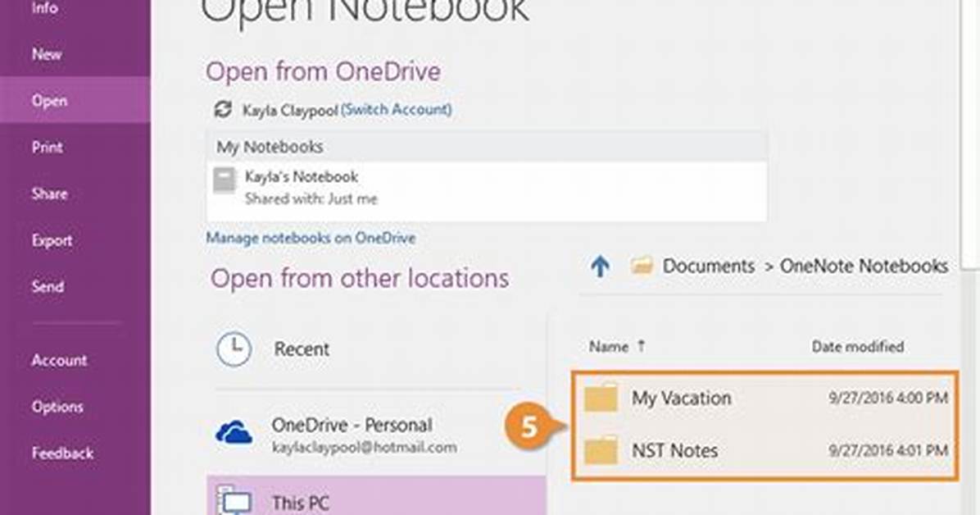Navigate to Documents in breadcrumb

708,266
